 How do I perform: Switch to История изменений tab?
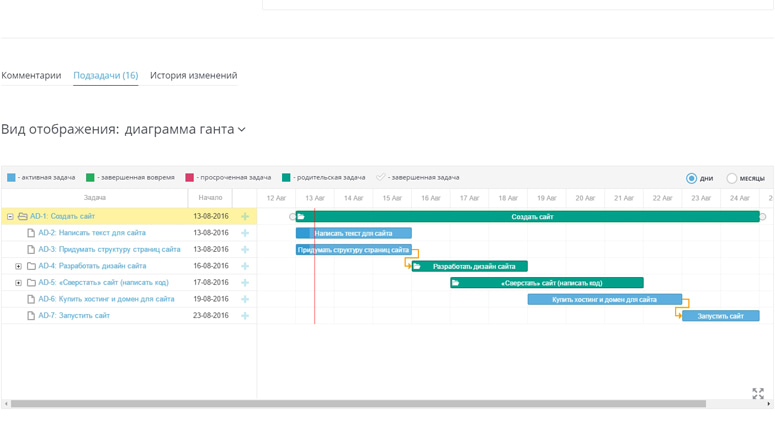click(194, 76)
